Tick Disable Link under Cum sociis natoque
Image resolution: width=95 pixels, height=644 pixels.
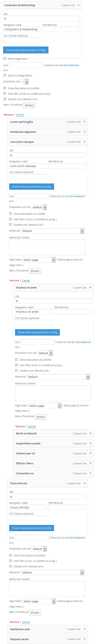11,225
